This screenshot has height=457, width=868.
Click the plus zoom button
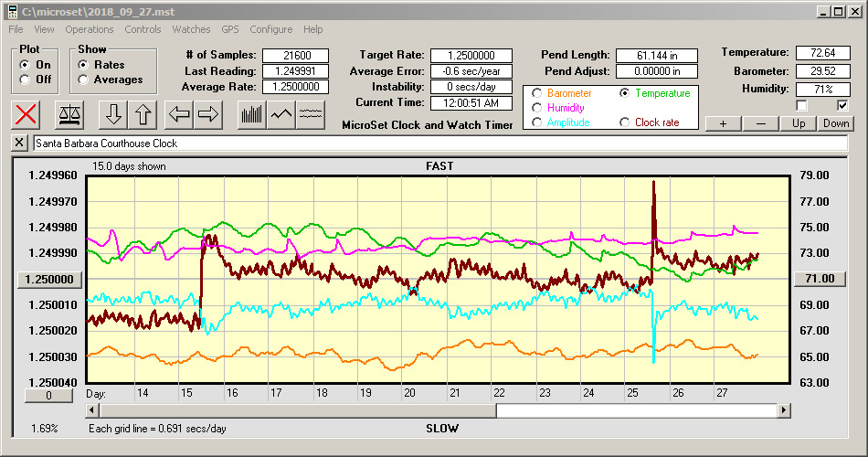click(723, 123)
